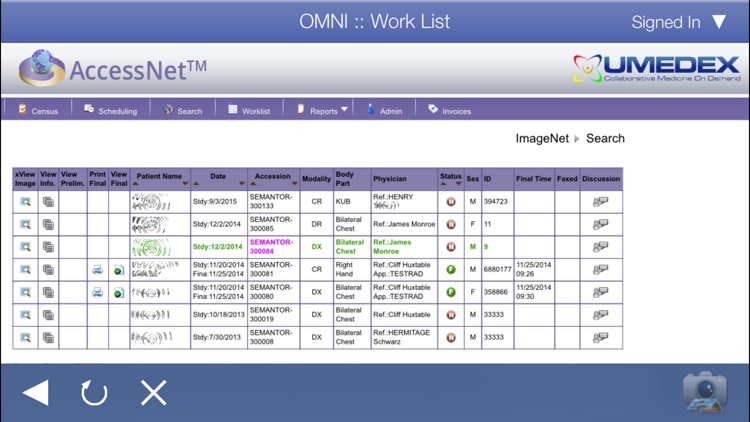Select the KUB body part cell
The image size is (750, 422).
click(x=352, y=202)
